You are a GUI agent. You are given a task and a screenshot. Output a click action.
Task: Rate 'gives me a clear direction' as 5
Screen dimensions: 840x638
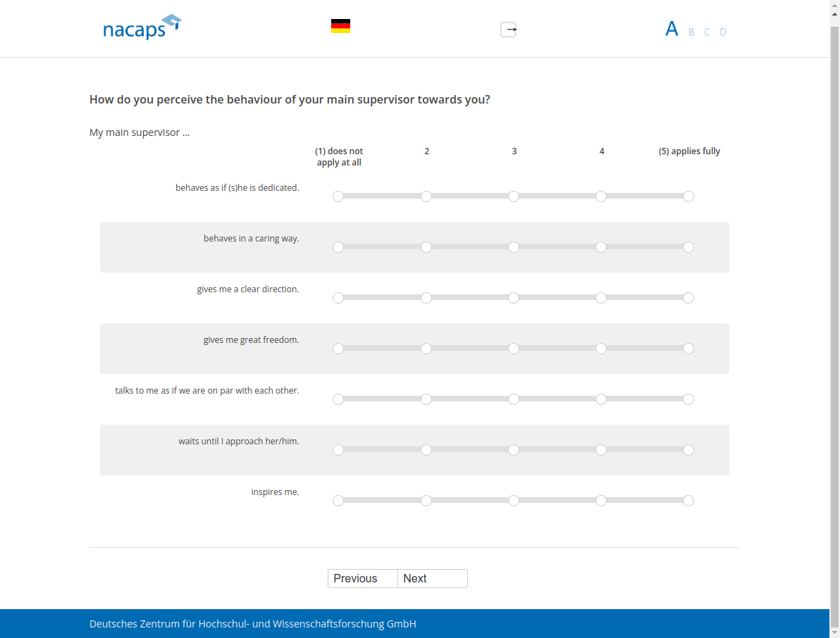[688, 298]
